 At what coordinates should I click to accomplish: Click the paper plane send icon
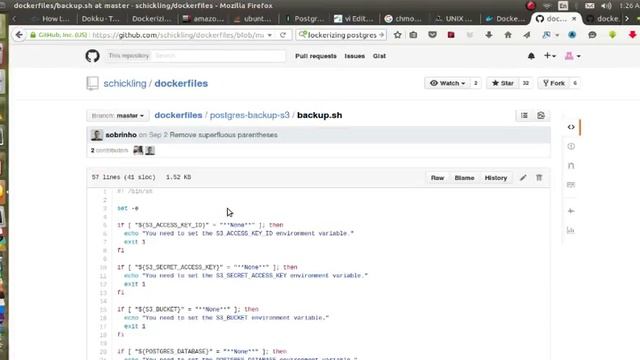click(527, 35)
